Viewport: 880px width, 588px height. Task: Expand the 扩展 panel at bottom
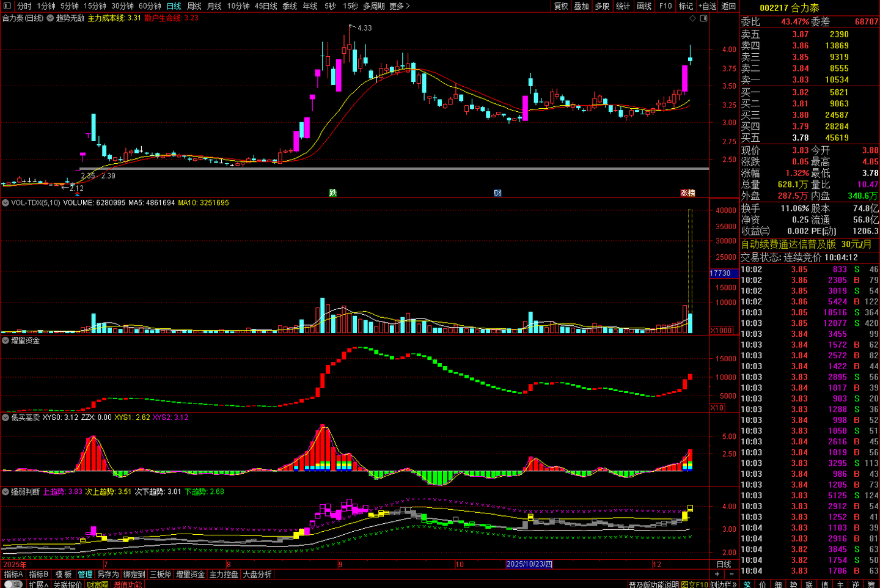38,584
